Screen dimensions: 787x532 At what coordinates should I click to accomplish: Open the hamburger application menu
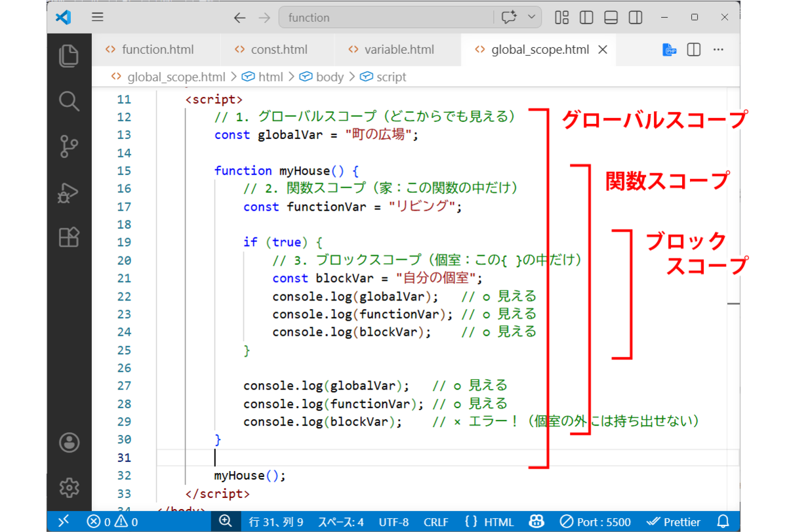(x=98, y=18)
